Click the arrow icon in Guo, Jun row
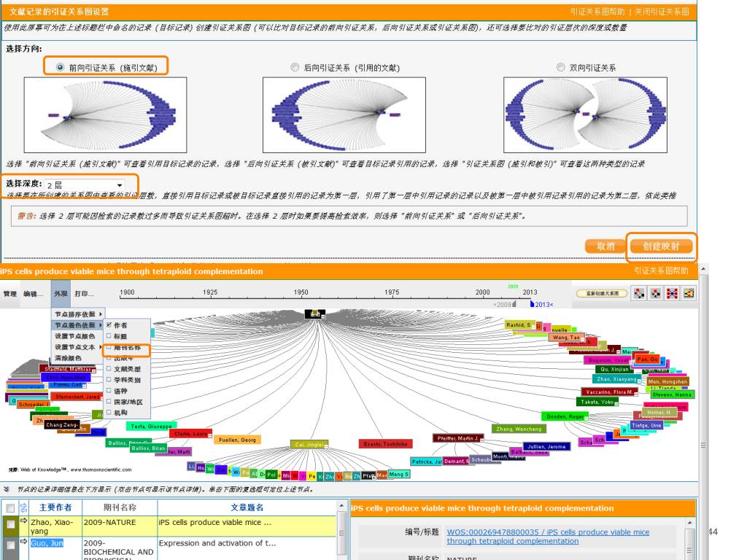Viewport: 747px width, 560px height. (x=24, y=542)
